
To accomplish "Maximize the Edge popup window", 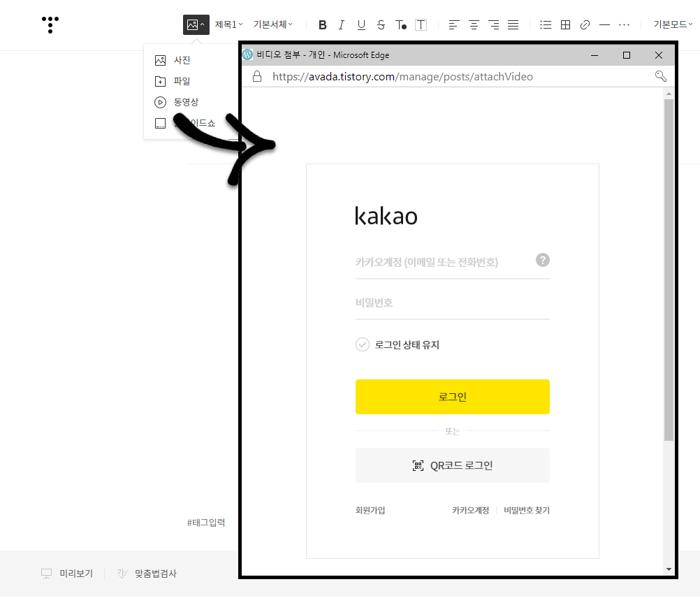I will coord(627,55).
